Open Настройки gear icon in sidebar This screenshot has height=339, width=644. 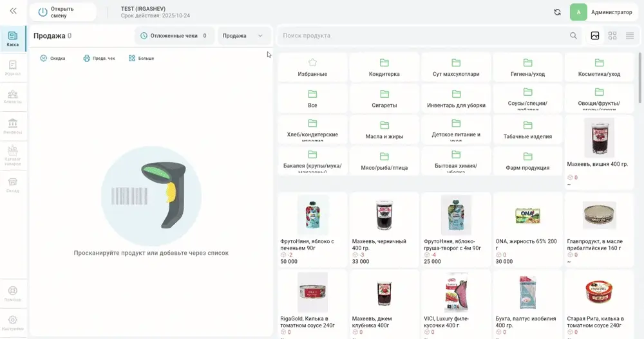point(13,323)
